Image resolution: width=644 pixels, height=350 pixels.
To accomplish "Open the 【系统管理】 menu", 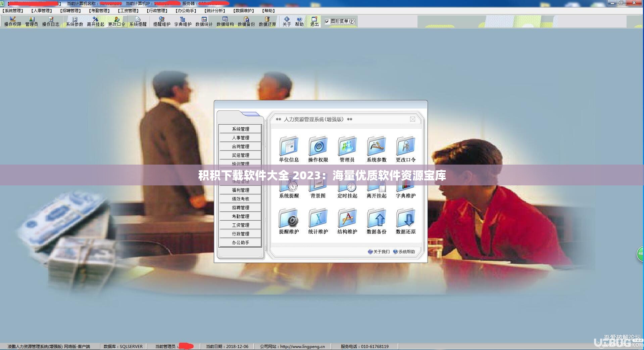I will pyautogui.click(x=13, y=11).
